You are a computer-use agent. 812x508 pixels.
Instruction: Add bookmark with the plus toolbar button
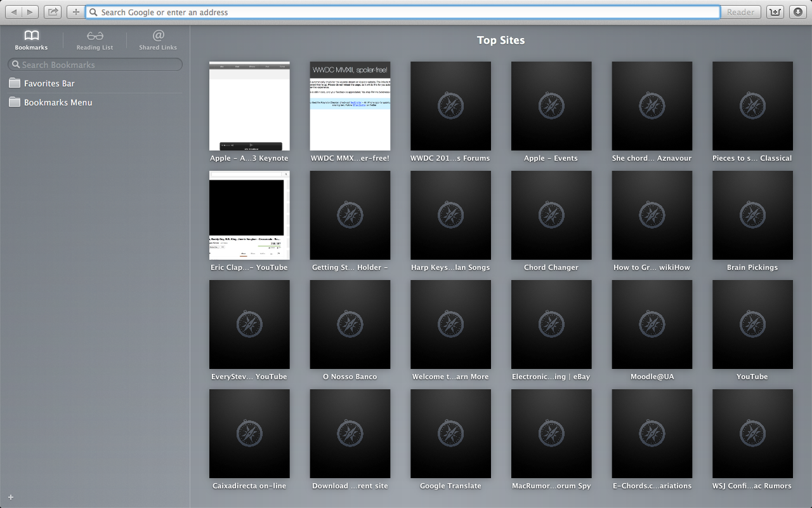pyautogui.click(x=75, y=12)
